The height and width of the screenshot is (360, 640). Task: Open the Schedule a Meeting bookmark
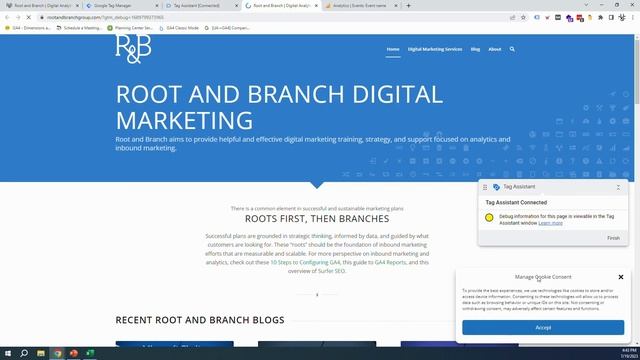click(79, 28)
